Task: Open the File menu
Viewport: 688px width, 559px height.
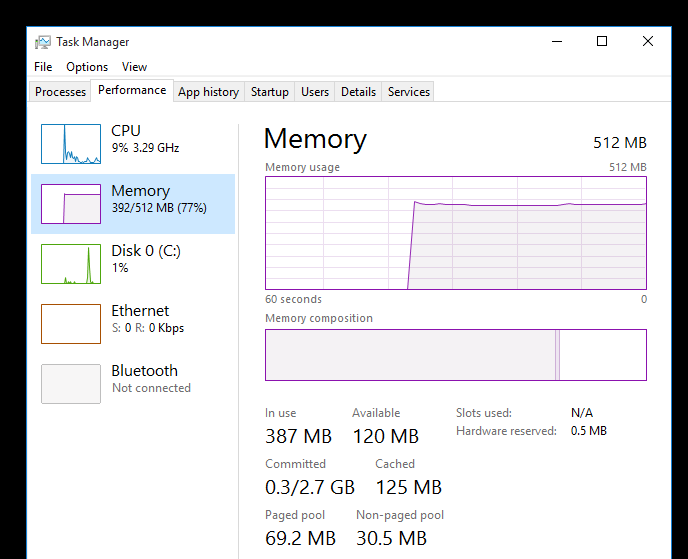Action: (x=43, y=67)
